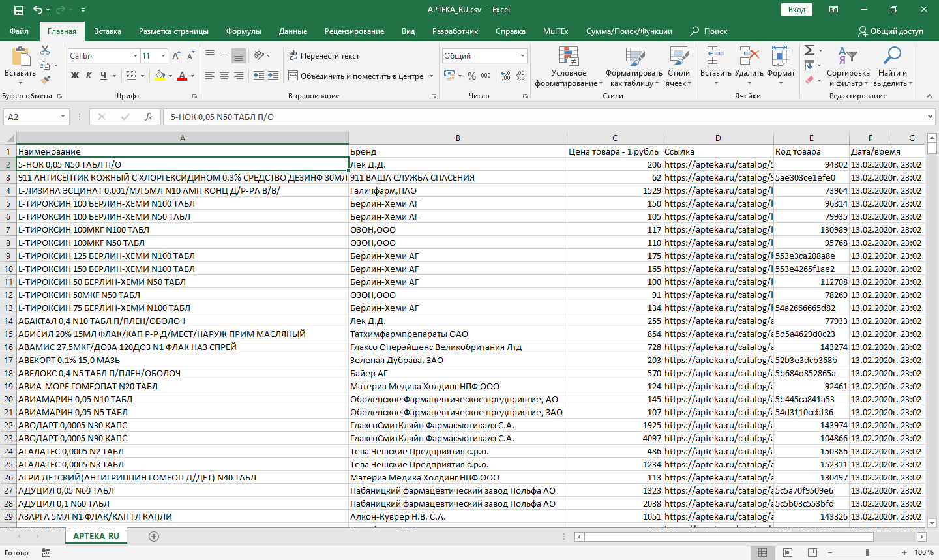Apply thousands separator 000 format
The height and width of the screenshot is (560, 939).
[x=486, y=76]
